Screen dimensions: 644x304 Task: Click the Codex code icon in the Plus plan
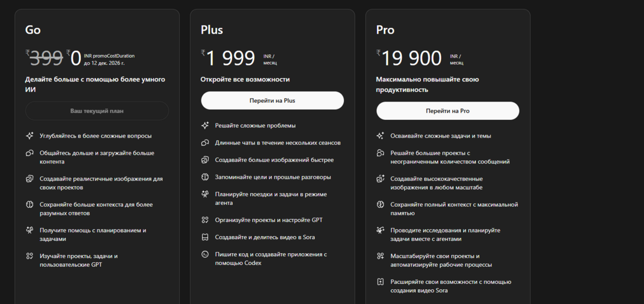[205, 254]
